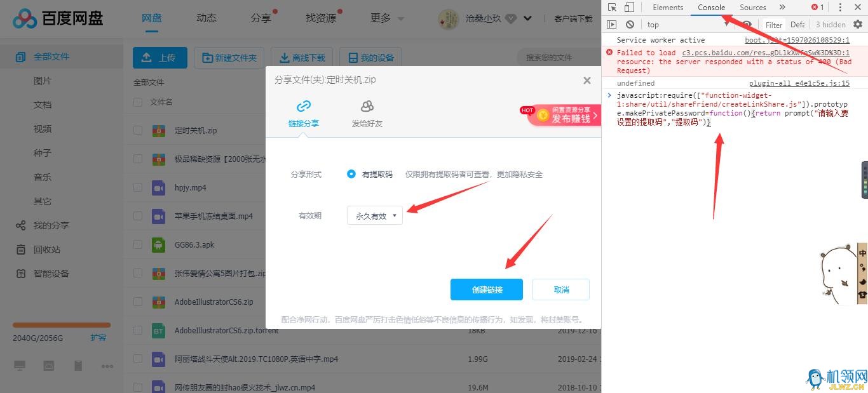
Task: Click the zip icon for 定时关机.zip
Action: [x=158, y=131]
